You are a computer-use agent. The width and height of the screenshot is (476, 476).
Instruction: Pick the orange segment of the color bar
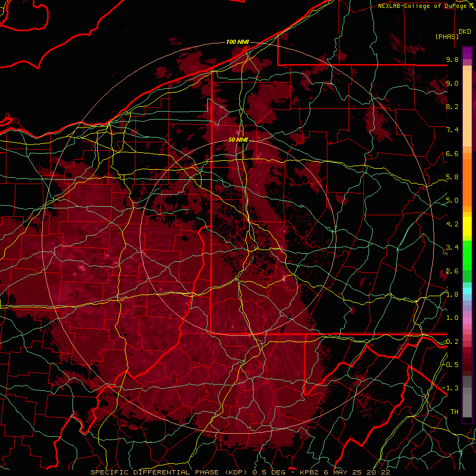pyautogui.click(x=467, y=182)
